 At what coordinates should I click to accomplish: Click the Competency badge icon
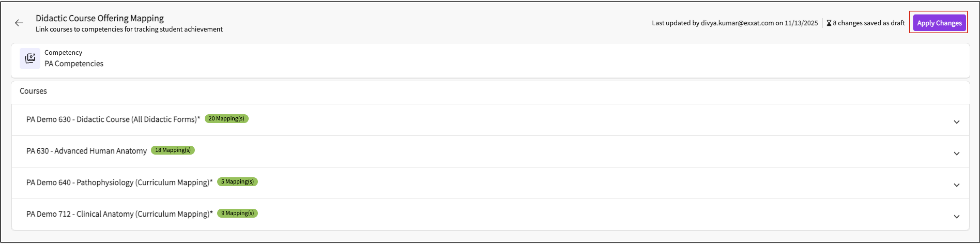click(x=30, y=58)
